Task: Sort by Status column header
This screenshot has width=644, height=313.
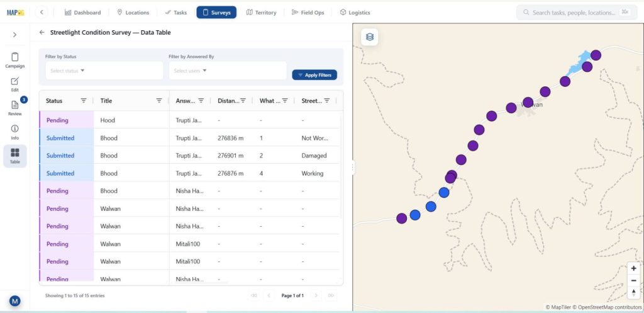Action: pyautogui.click(x=54, y=101)
